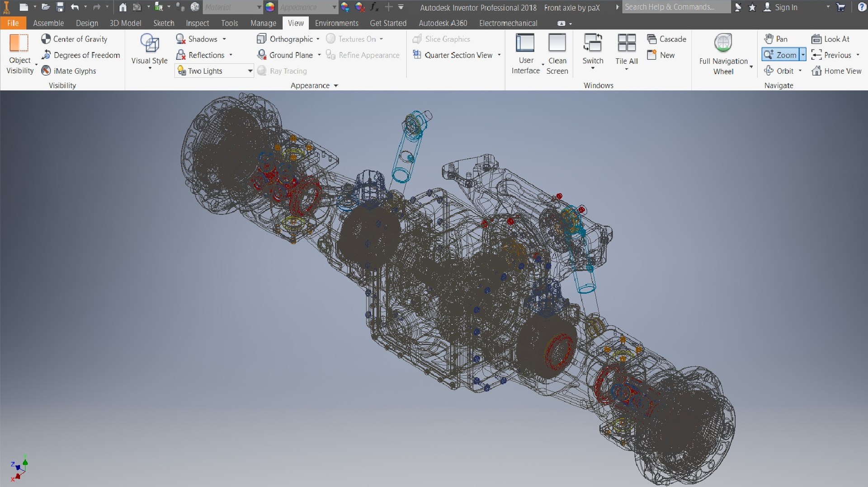The width and height of the screenshot is (868, 487).
Task: Click the Quarter Section View icon
Action: pos(417,55)
